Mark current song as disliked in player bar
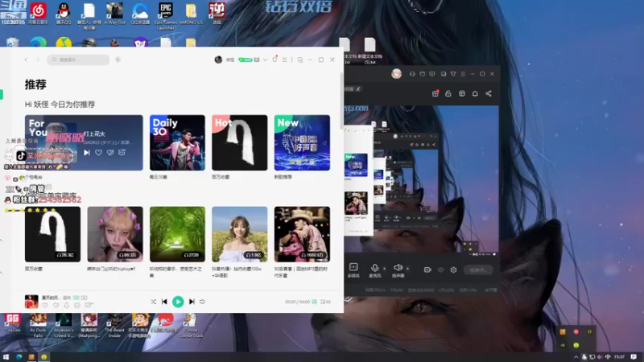Screen dimensions: 644x362 click(x=56, y=306)
